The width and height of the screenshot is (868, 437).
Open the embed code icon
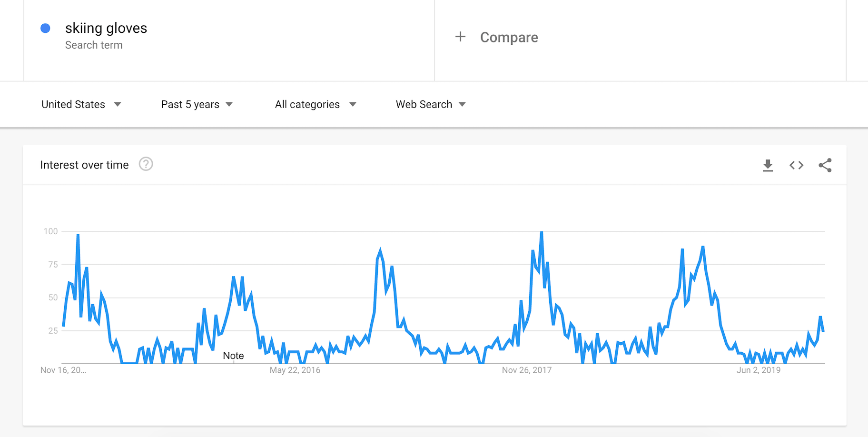(796, 165)
